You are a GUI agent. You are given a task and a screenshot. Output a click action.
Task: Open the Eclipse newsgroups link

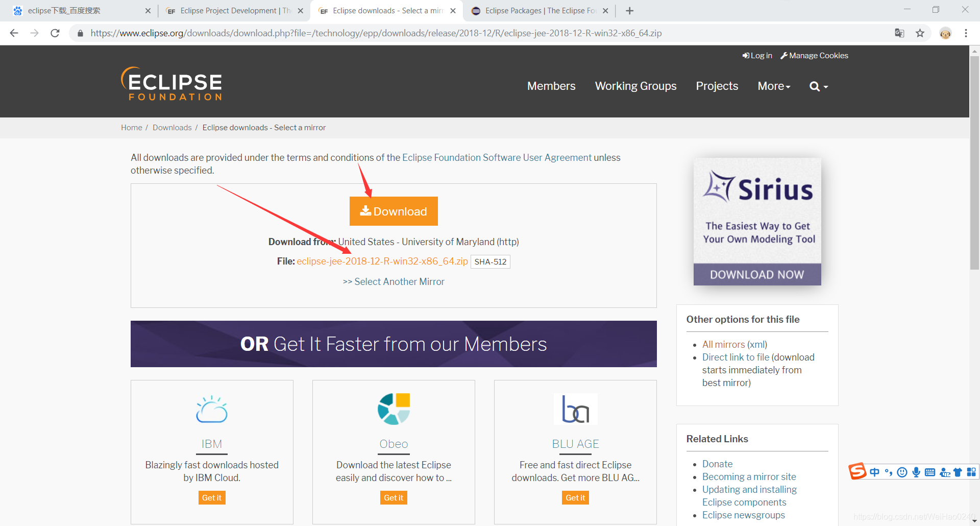[x=743, y=515]
